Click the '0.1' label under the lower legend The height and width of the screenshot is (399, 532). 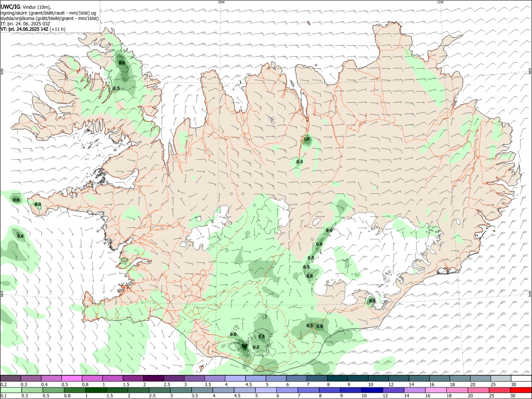(x=3, y=396)
